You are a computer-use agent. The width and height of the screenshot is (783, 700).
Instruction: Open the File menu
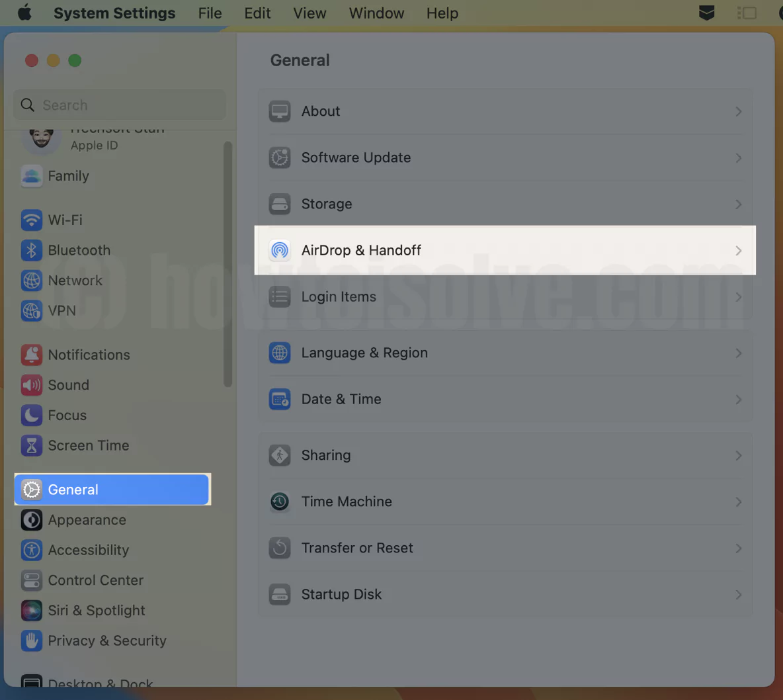click(210, 13)
